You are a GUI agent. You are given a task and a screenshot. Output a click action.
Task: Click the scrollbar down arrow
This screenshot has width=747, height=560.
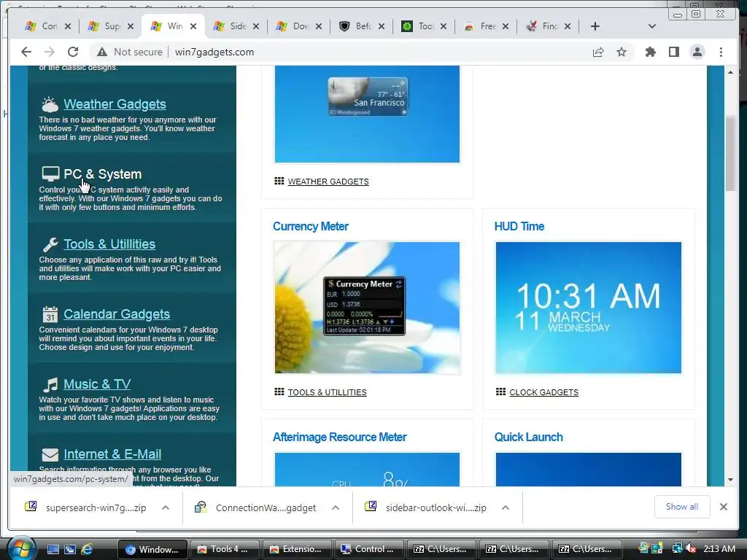pyautogui.click(x=730, y=480)
